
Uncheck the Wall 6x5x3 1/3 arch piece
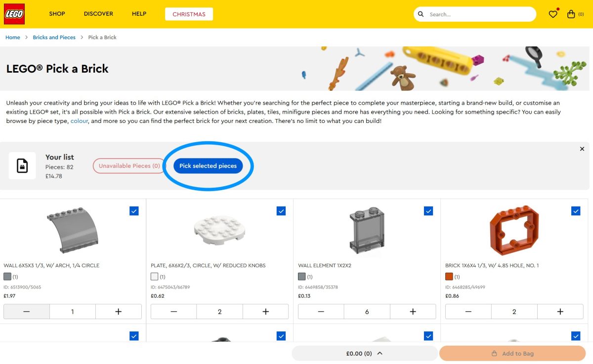(134, 211)
